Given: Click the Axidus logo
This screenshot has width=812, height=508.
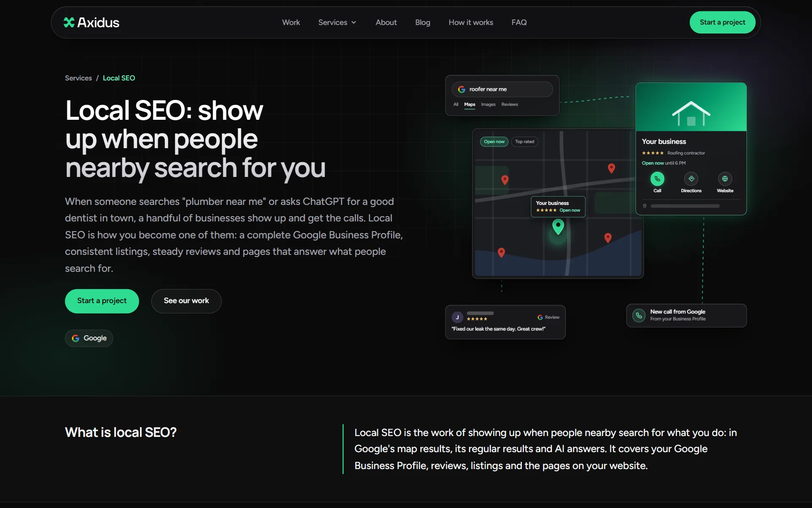Looking at the screenshot, I should tap(91, 22).
